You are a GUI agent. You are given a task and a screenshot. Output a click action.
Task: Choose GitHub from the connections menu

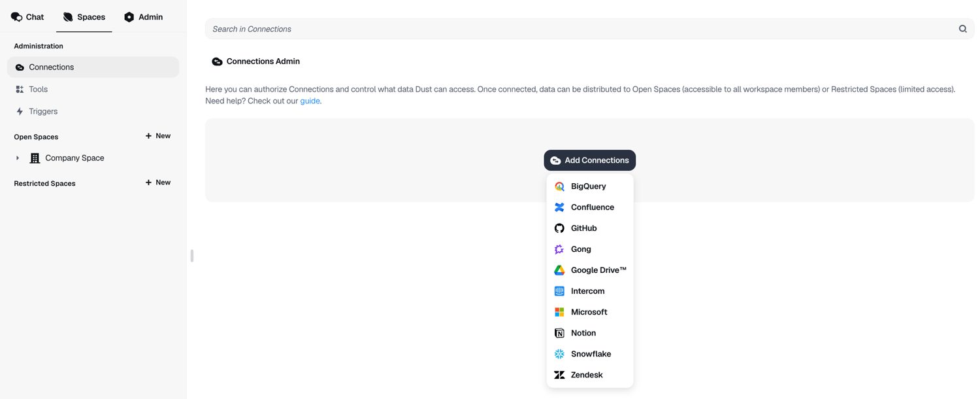click(x=590, y=228)
